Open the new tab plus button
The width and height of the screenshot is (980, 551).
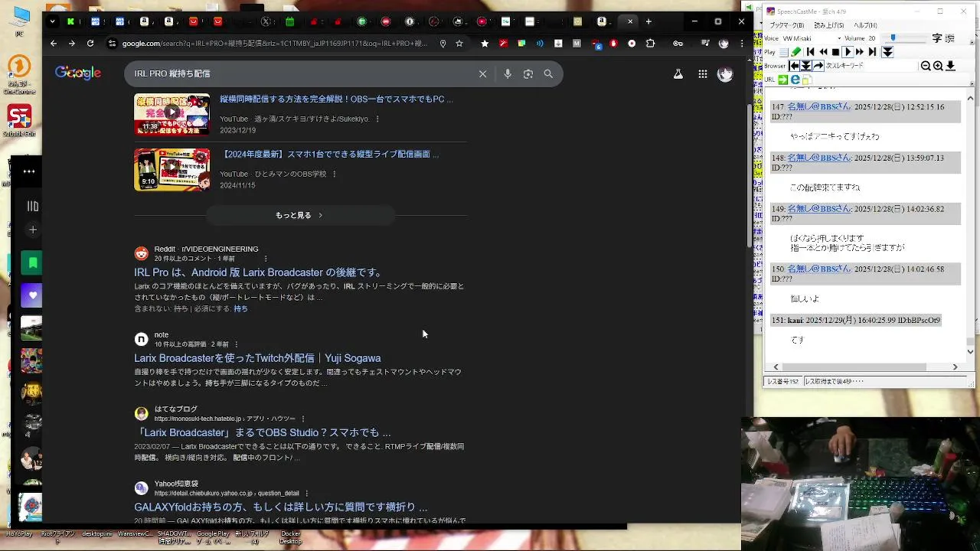click(649, 21)
